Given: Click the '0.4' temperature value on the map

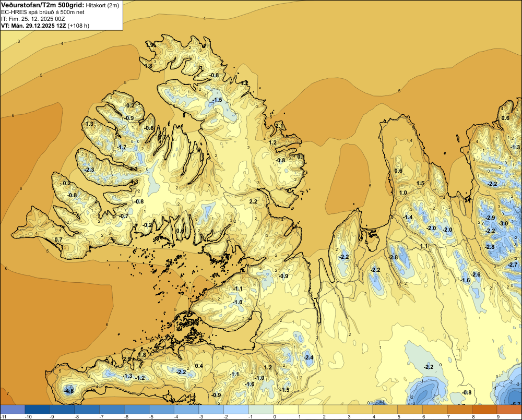Looking at the screenshot, I should coord(199,366).
